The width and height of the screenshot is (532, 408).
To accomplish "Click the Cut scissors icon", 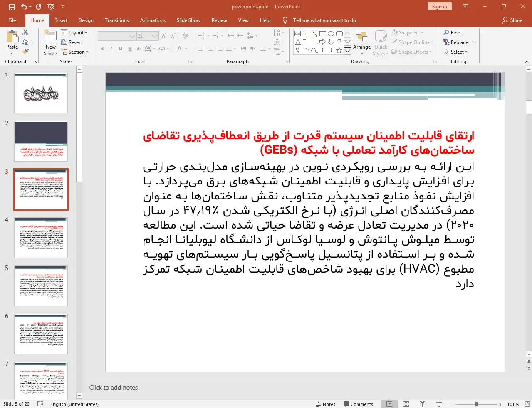I will [x=25, y=32].
